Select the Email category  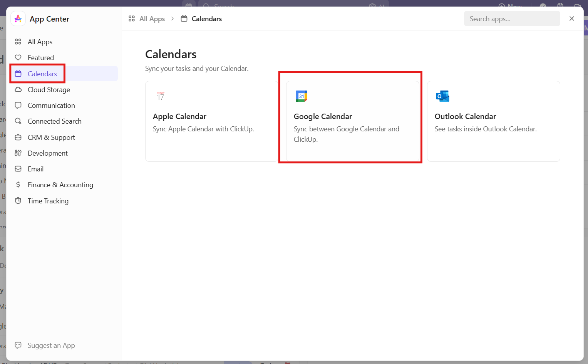(x=35, y=169)
